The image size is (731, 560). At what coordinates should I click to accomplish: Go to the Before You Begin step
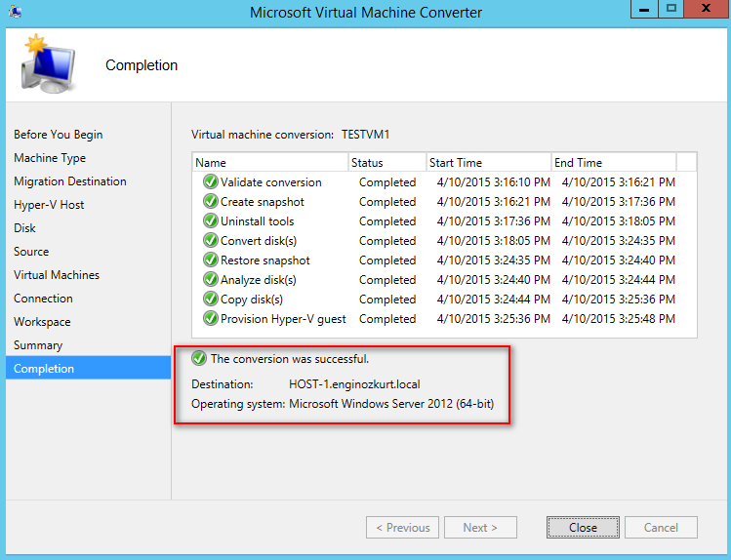[x=59, y=135]
